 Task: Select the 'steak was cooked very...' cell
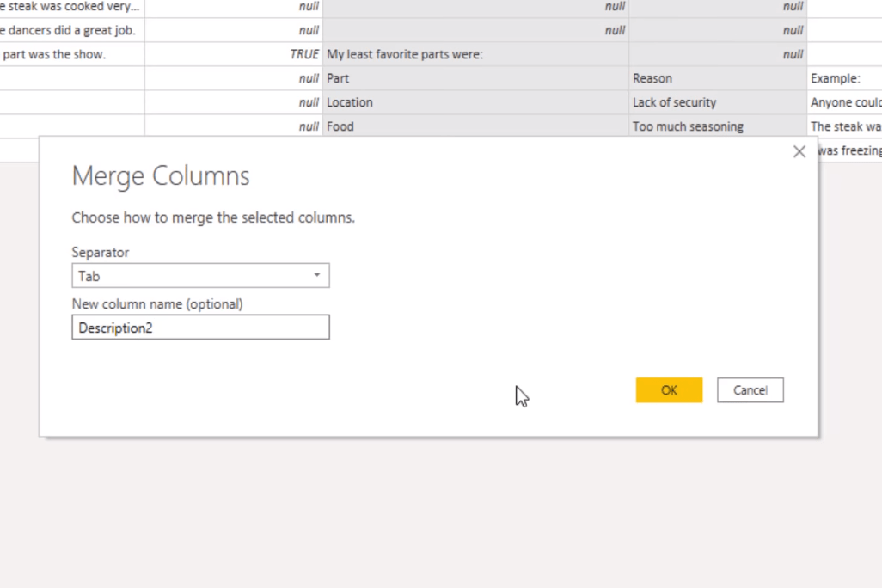pos(72,7)
